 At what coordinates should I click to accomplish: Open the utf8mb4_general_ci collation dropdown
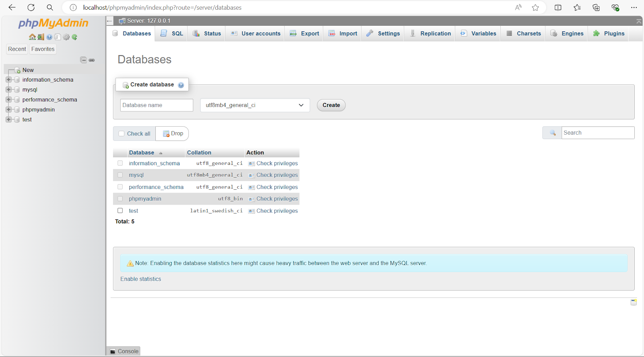tap(255, 105)
